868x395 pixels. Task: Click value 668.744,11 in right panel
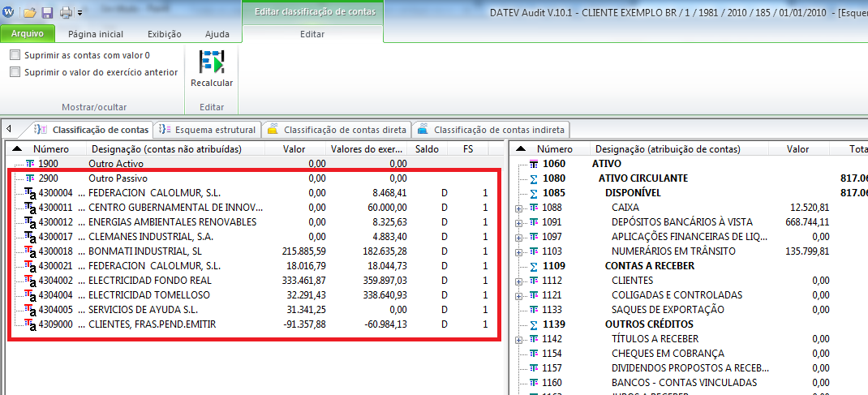(x=806, y=222)
